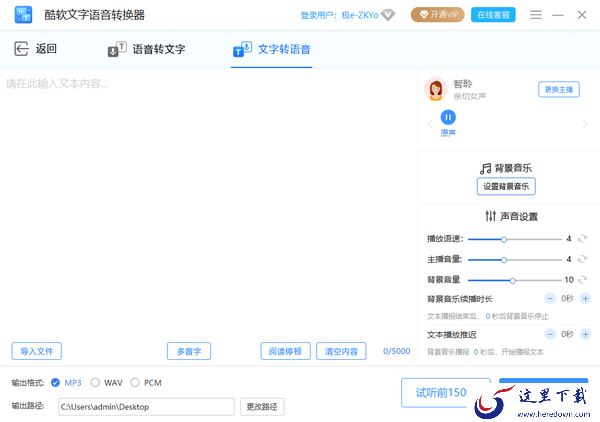Open the hamburger menu icon
Image resolution: width=600 pixels, height=422 pixels.
[x=536, y=15]
